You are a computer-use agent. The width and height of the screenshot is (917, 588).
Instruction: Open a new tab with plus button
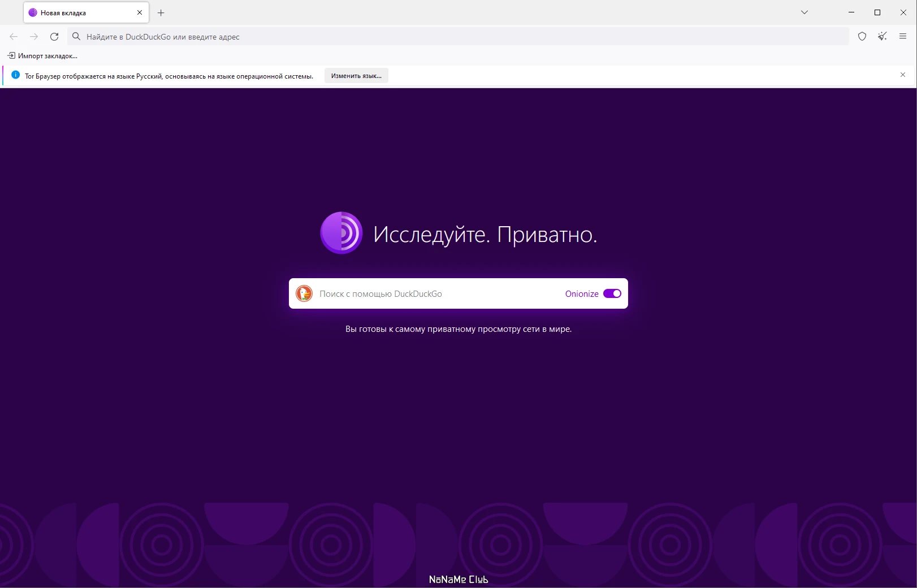161,12
